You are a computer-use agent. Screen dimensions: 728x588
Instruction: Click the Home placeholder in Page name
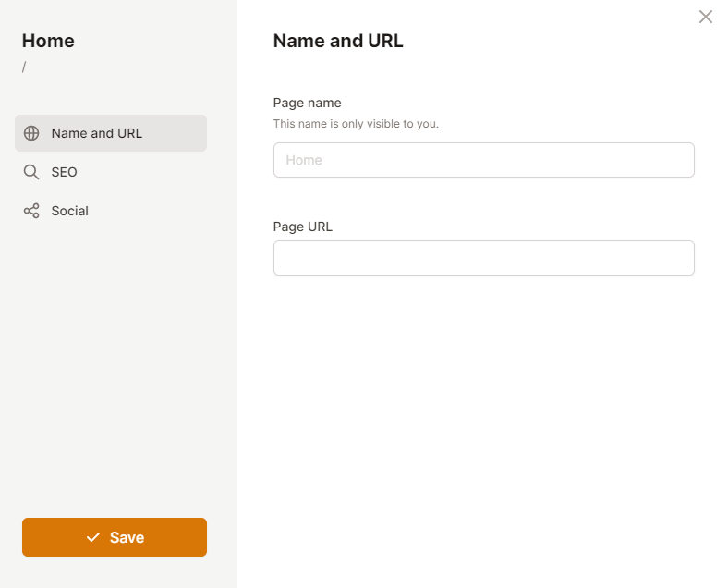click(x=304, y=160)
